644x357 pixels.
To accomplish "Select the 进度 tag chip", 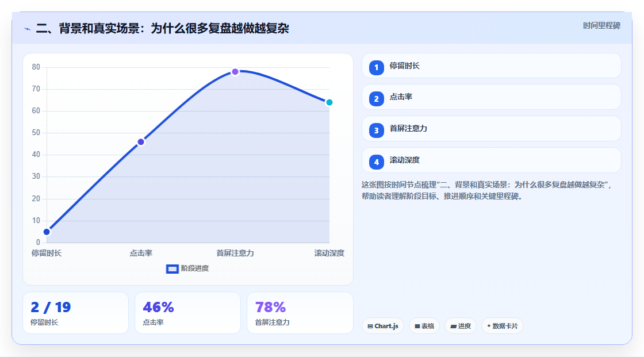I will coord(461,326).
